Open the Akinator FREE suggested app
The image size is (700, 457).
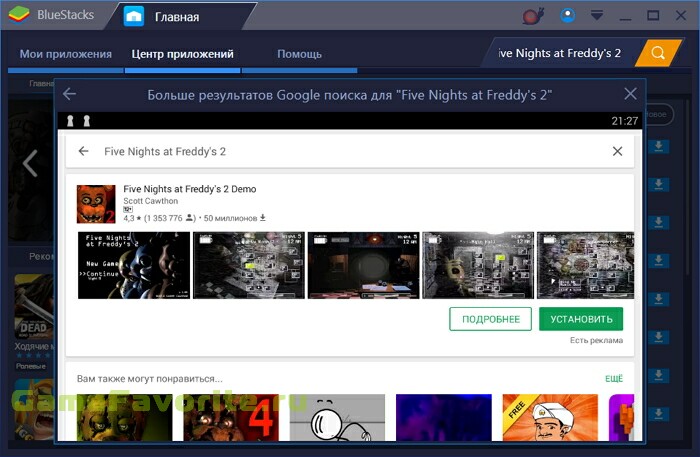pos(550,417)
